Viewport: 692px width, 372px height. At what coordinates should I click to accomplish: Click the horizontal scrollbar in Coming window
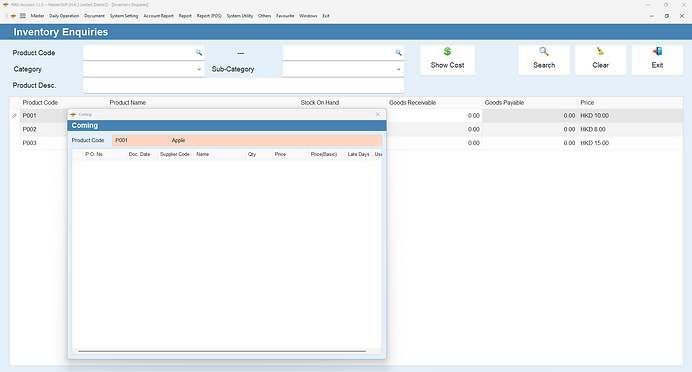coord(222,351)
